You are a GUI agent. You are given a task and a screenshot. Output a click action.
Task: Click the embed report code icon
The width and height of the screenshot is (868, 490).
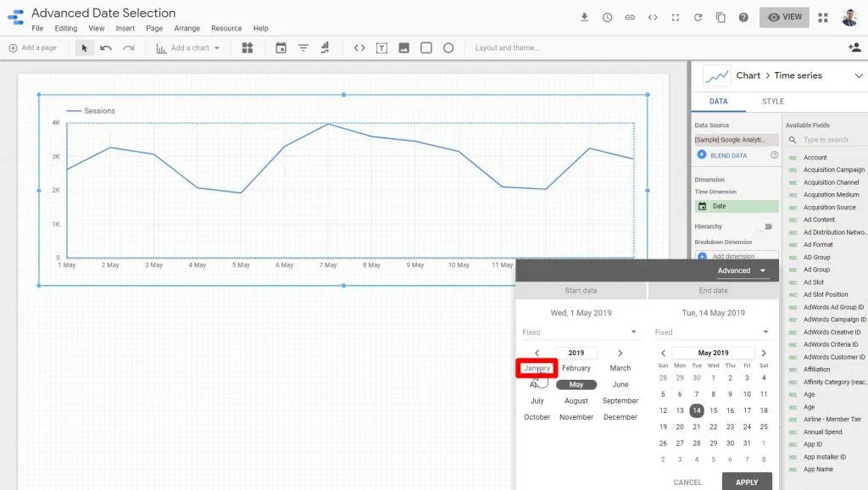click(653, 18)
